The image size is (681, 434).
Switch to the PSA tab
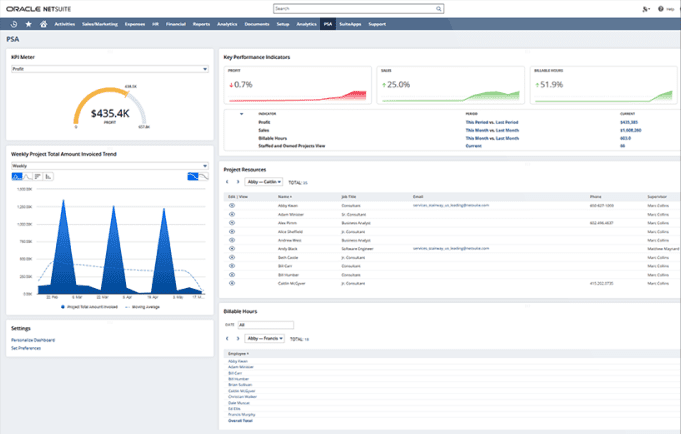[327, 23]
